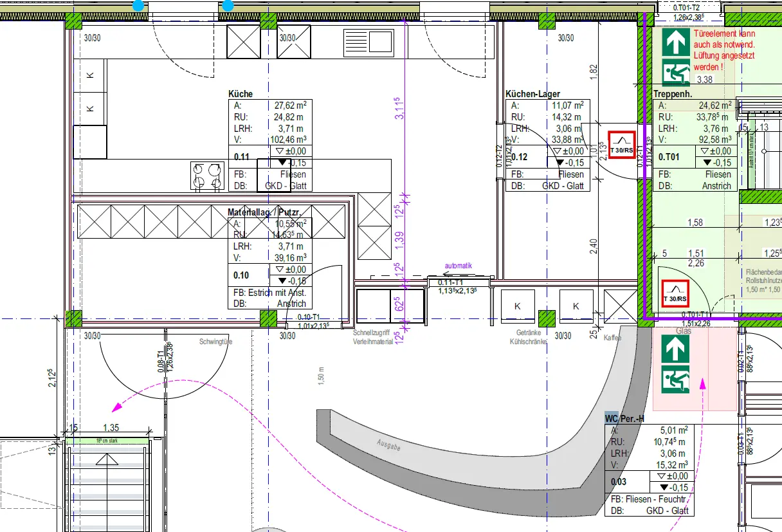
Task: Select the right blue dot marker at the top
Action: coord(228,6)
